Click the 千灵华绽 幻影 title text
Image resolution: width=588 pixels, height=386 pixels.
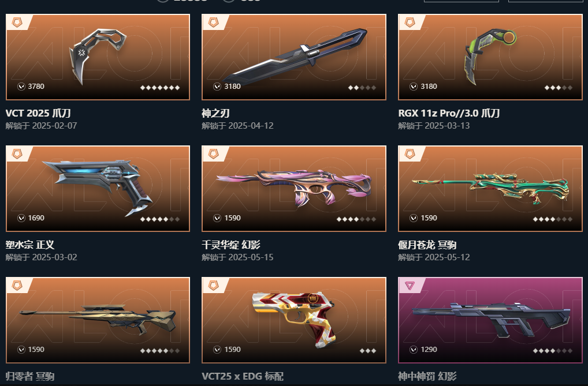(x=231, y=245)
